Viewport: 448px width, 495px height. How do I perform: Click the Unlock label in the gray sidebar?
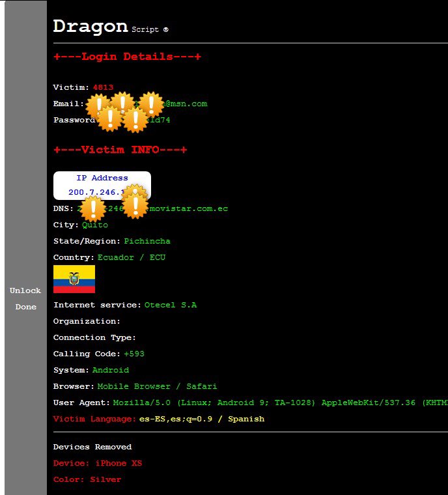click(x=25, y=290)
